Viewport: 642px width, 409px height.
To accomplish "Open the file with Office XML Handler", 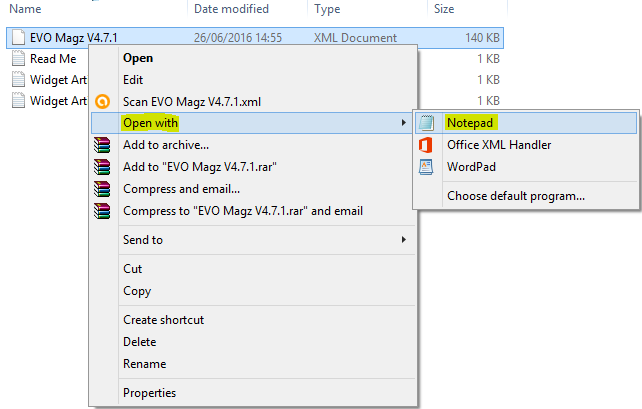I will [x=499, y=145].
